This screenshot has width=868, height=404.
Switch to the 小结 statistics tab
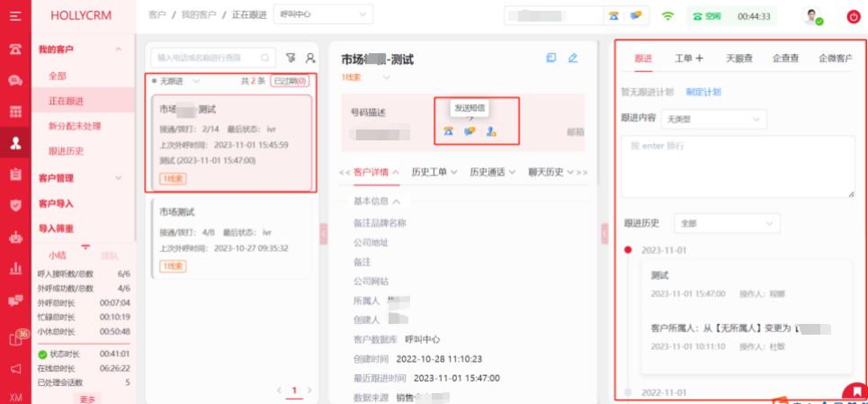(x=57, y=256)
